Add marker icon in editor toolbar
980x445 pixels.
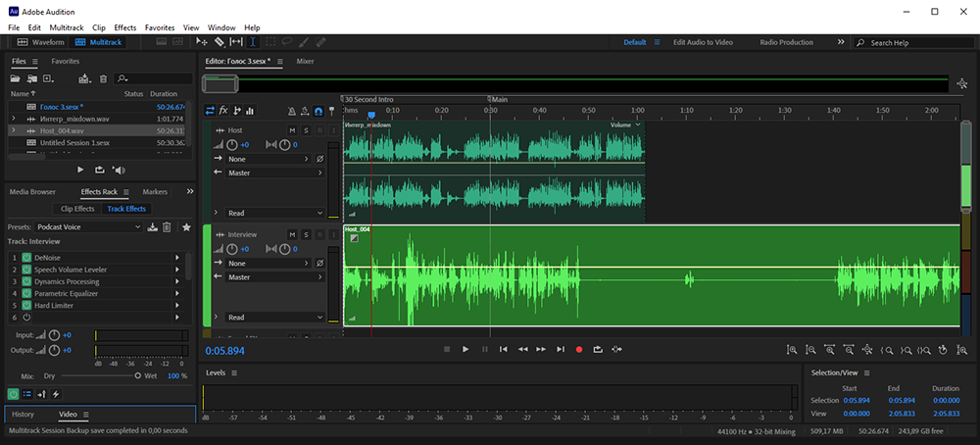point(332,112)
